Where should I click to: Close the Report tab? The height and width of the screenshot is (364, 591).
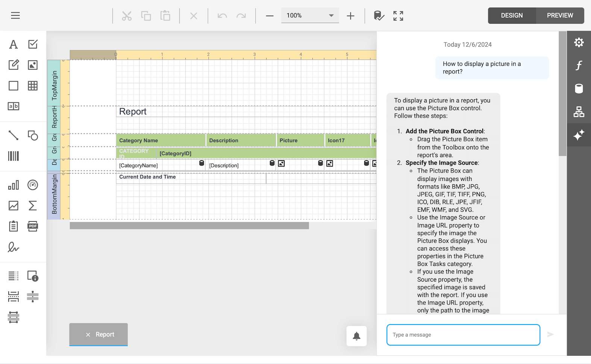click(88, 335)
